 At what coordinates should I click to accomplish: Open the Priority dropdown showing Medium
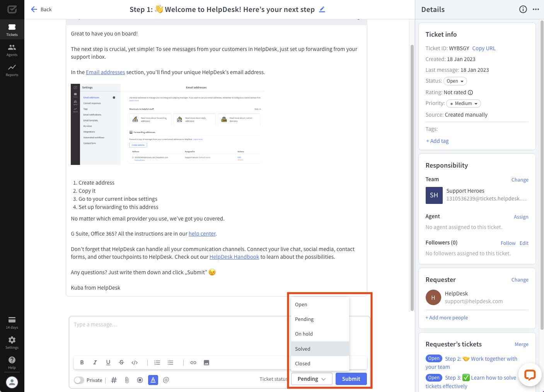(x=464, y=104)
